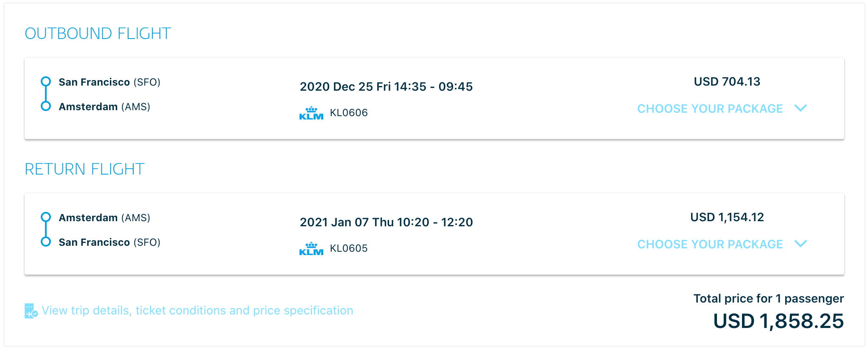
Task: Open Choose Your Package for the outbound flight
Action: click(x=710, y=109)
